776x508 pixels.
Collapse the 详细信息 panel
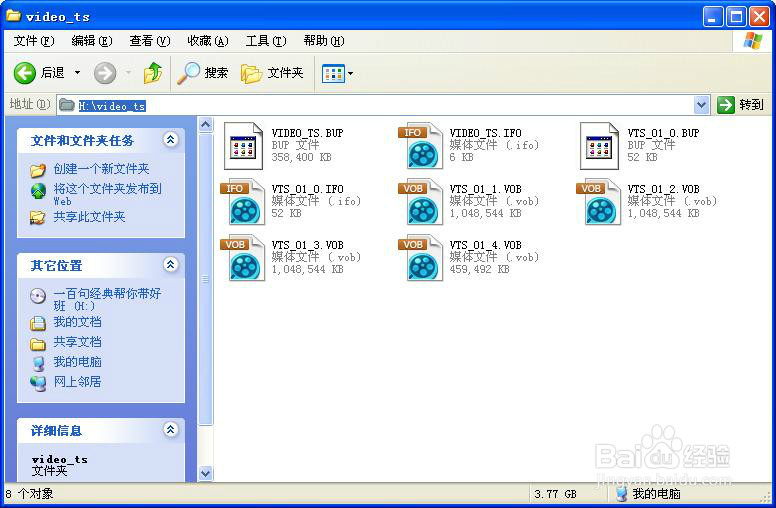[x=170, y=430]
